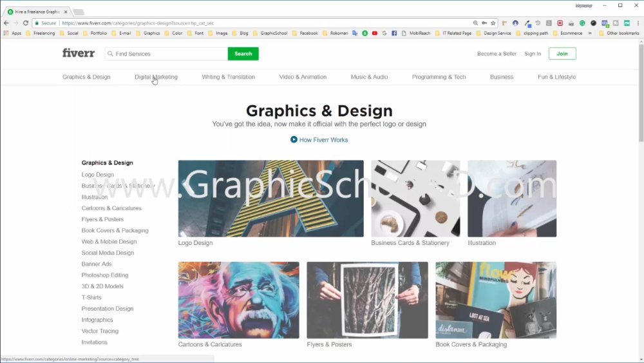Select T-Shirts in the sidebar
Image resolution: width=644 pixels, height=363 pixels.
(x=91, y=297)
